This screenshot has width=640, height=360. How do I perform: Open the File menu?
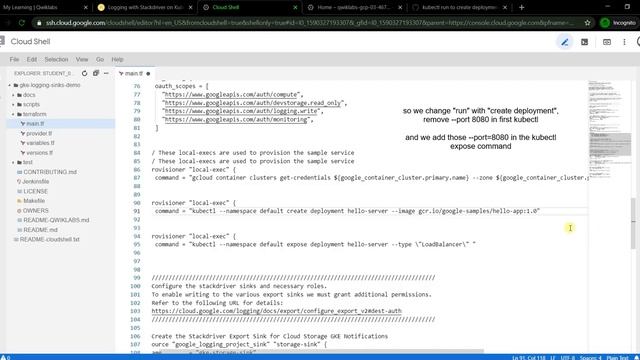click(x=14, y=60)
